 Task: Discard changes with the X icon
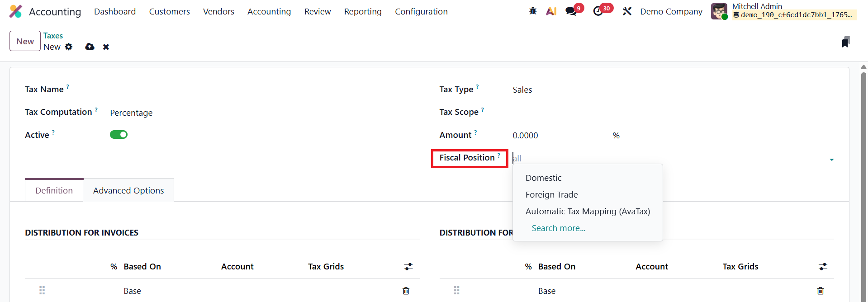coord(106,47)
